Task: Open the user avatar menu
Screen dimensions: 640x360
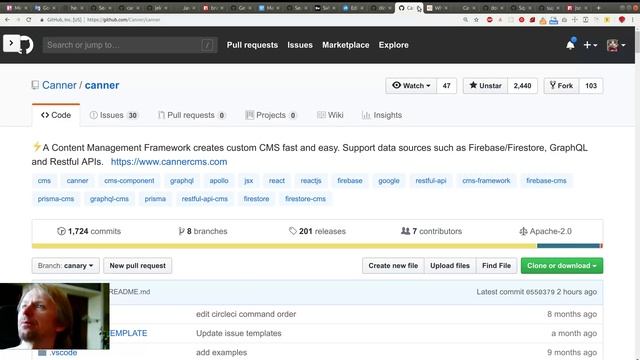Action: [x=616, y=45]
